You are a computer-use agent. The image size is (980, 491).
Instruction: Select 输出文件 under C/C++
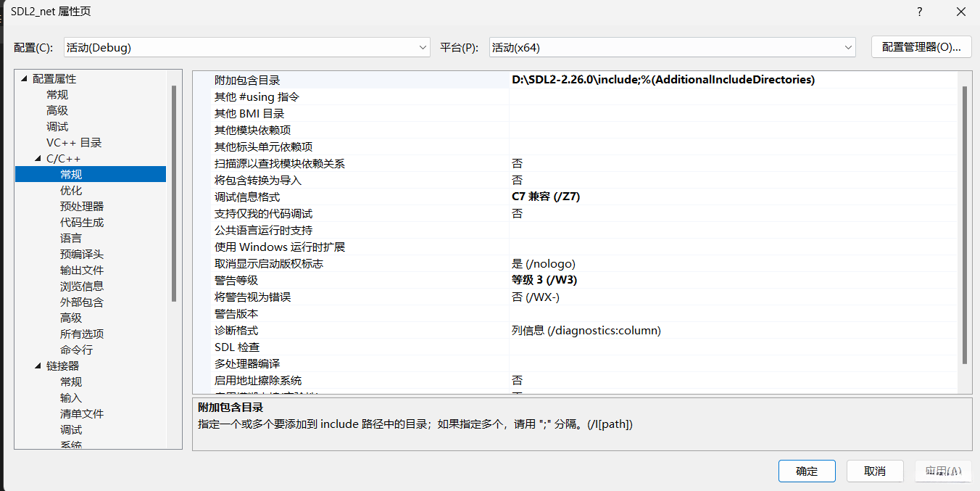pyautogui.click(x=82, y=271)
